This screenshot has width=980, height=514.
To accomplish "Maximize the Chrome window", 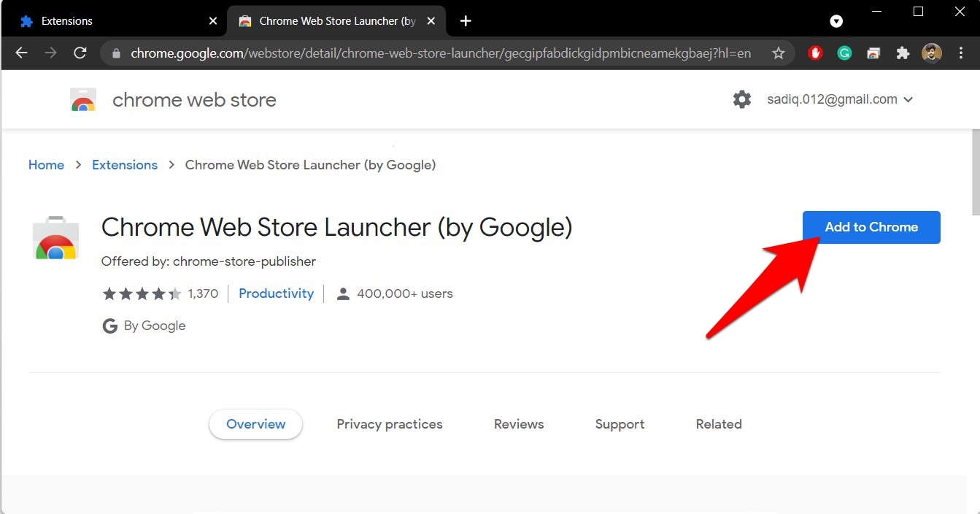I will (x=919, y=12).
